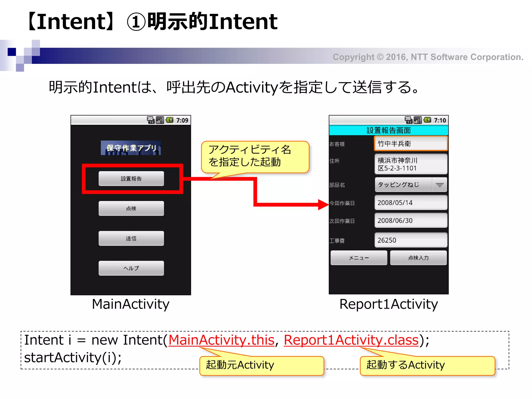Click the copyright NTT Software Corporation text

[x=428, y=57]
